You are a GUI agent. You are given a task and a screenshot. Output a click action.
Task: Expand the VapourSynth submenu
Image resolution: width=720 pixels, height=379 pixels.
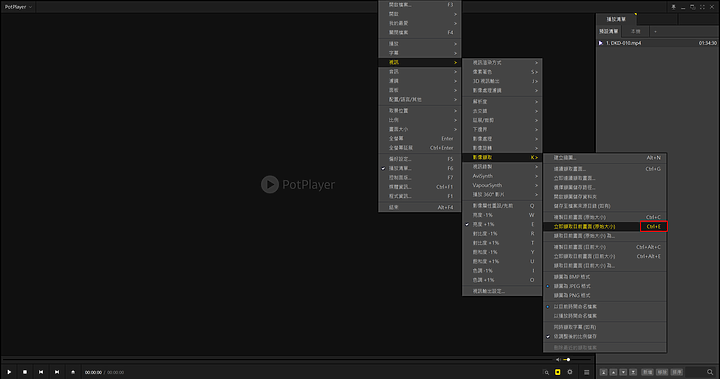point(502,185)
